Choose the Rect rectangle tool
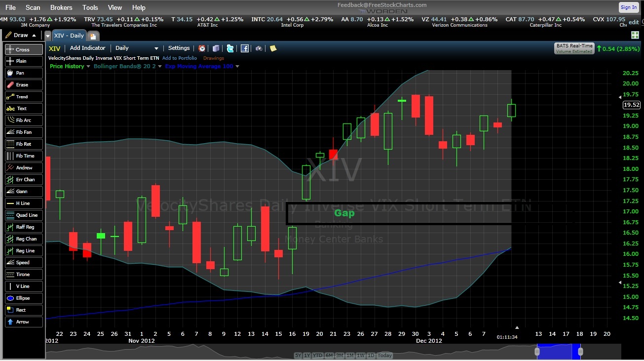 click(24, 310)
